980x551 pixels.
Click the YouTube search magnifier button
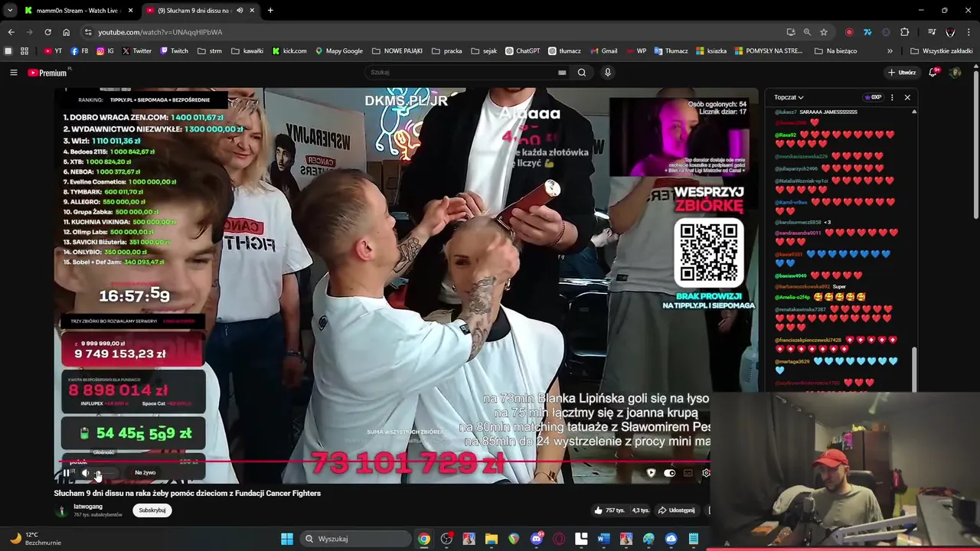tap(582, 73)
